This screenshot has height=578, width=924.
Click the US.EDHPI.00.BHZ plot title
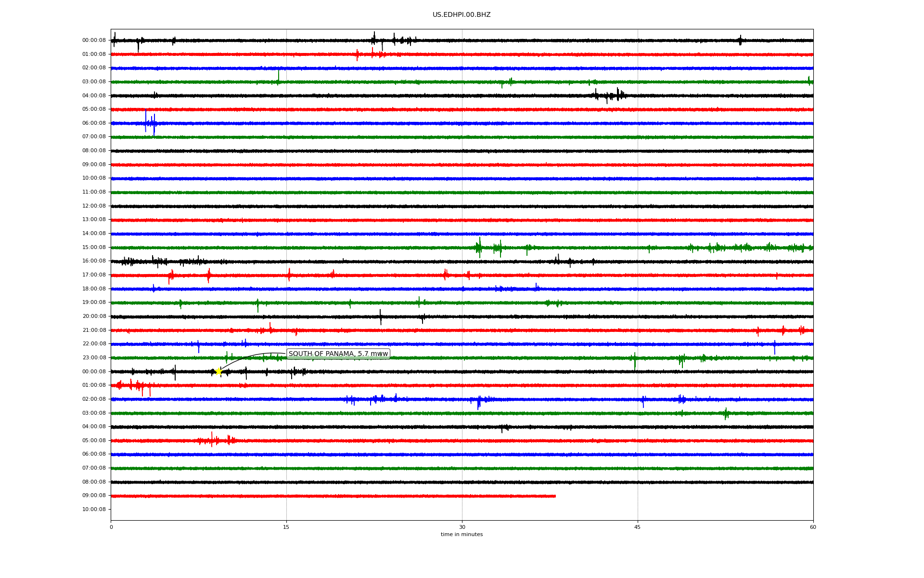(x=462, y=15)
